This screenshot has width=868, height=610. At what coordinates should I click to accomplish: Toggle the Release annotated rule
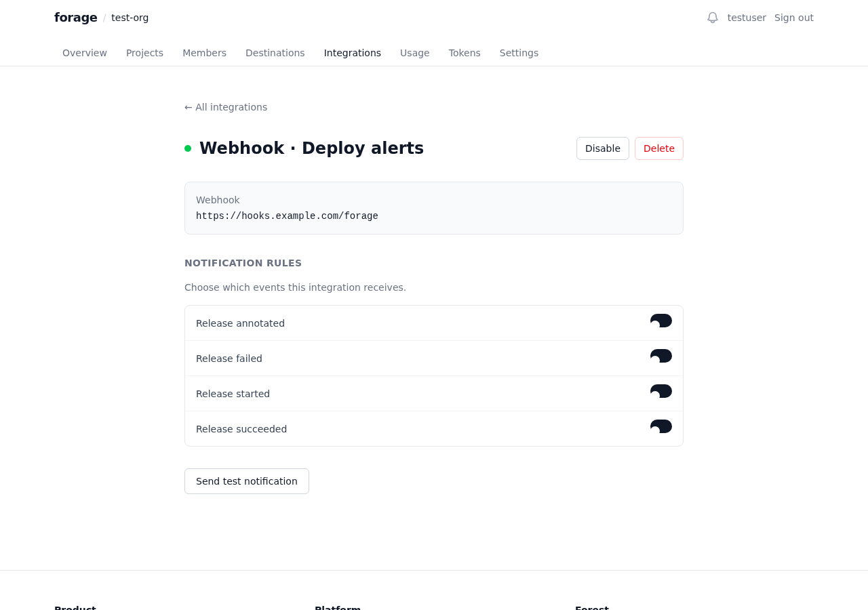tap(660, 321)
